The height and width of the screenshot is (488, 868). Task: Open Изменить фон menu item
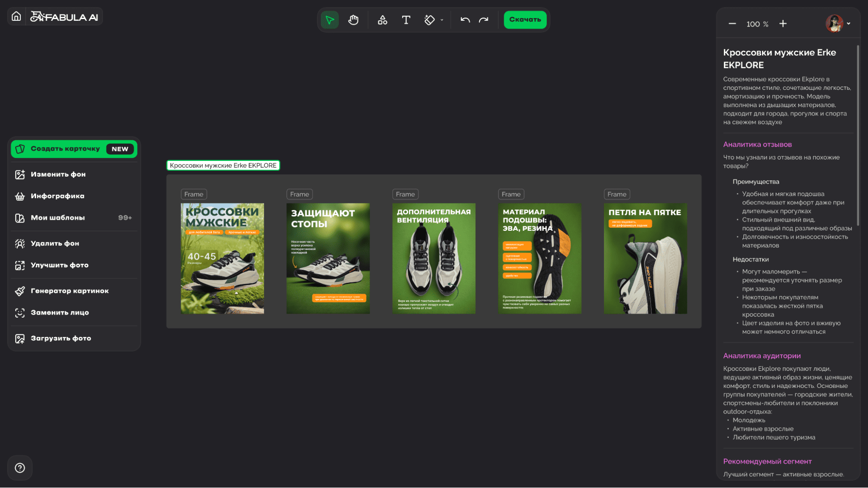click(58, 174)
